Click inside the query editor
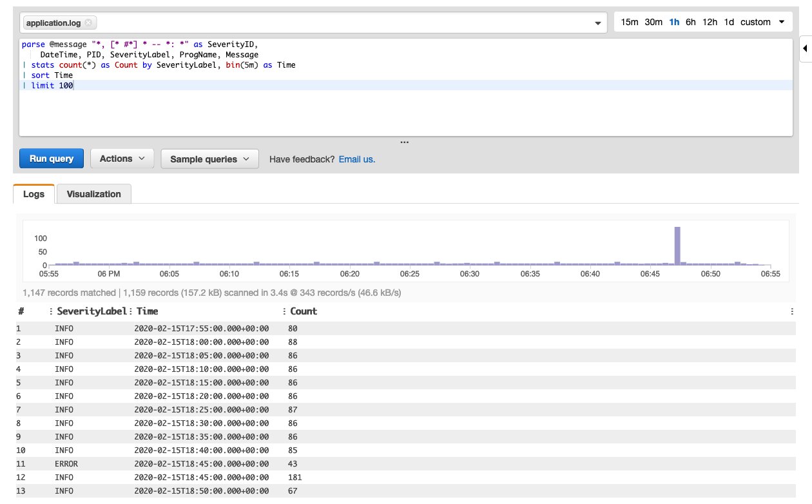Image resolution: width=812 pixels, height=504 pixels. (x=406, y=87)
